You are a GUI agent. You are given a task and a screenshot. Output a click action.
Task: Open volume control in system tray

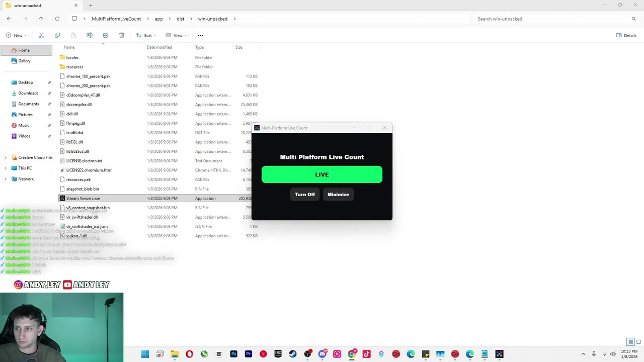pyautogui.click(x=613, y=354)
